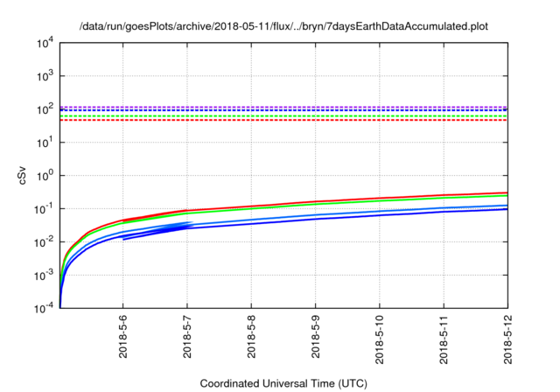Click the 2018-5-11 date label
Image resolution: width=560 pixels, height=392 pixels.
click(x=444, y=339)
